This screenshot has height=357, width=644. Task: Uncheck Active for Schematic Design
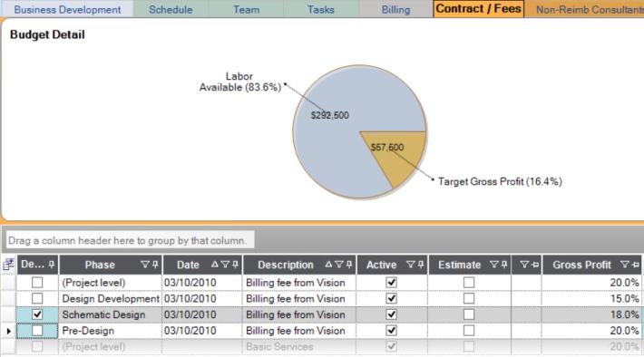tap(392, 314)
